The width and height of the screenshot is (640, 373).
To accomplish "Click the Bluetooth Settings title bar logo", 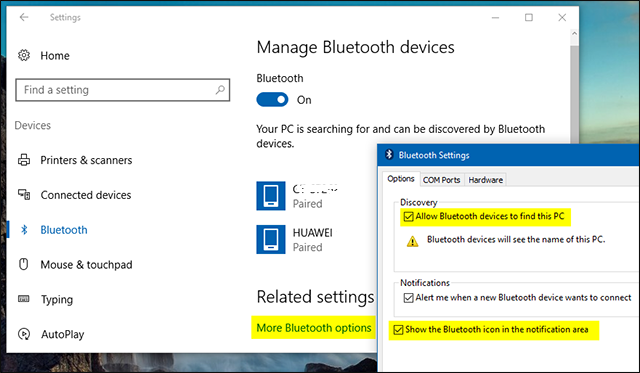I will click(389, 155).
